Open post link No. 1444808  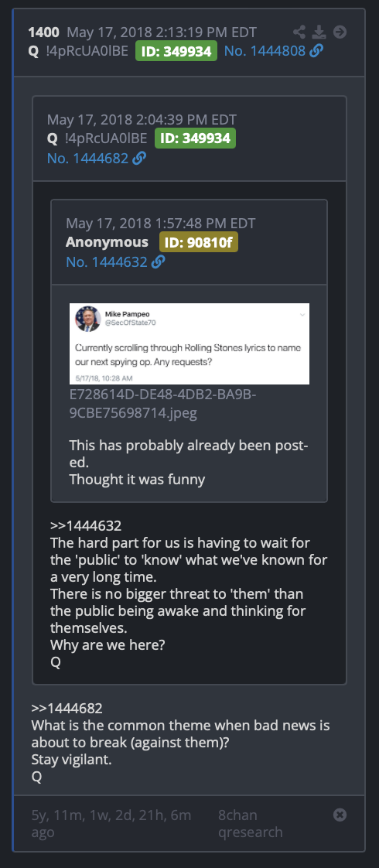point(265,52)
